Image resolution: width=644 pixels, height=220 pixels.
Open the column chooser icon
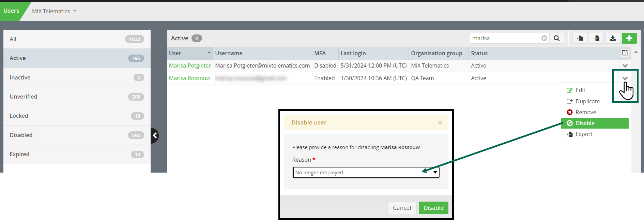click(x=625, y=53)
